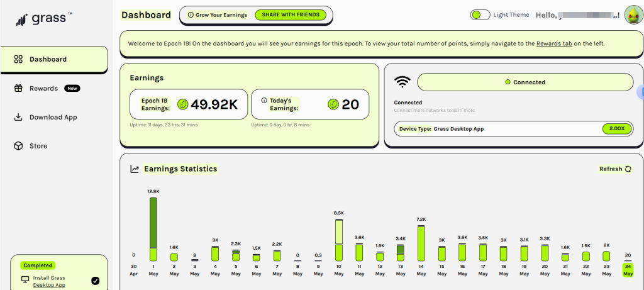Viewport: 644px width, 290px height.
Task: Click the 20 May 3.3K bar
Action: click(x=545, y=253)
